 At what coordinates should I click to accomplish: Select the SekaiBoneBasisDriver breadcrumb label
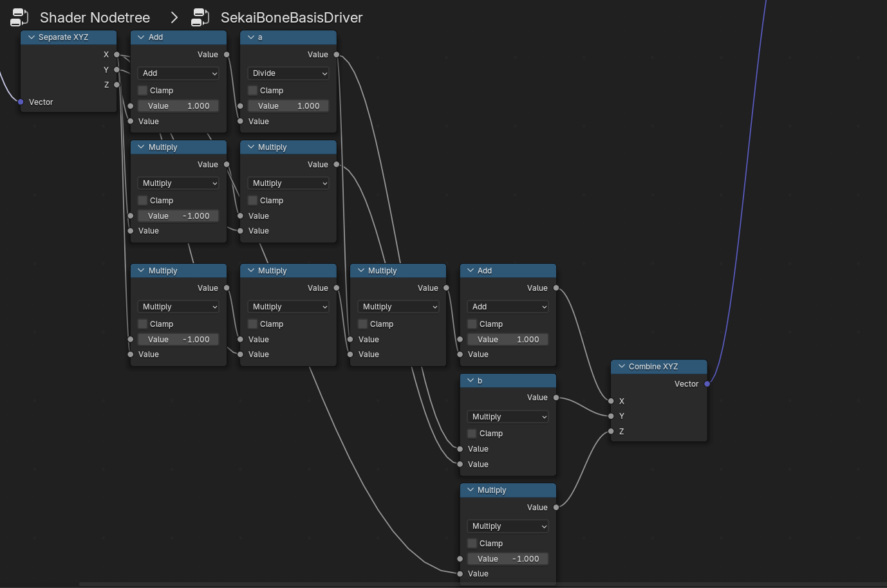coord(292,17)
